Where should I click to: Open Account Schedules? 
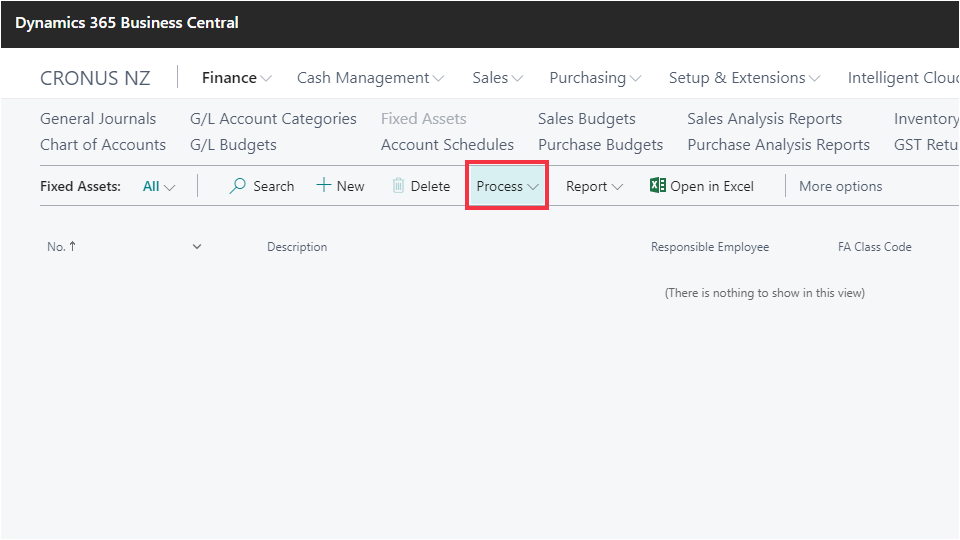click(448, 144)
